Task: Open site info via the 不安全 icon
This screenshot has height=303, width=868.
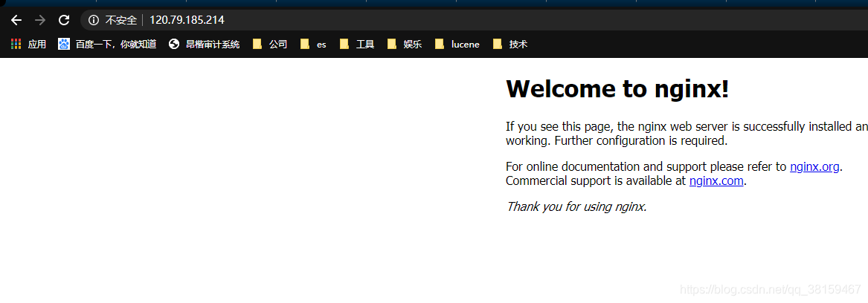Action: (x=94, y=21)
